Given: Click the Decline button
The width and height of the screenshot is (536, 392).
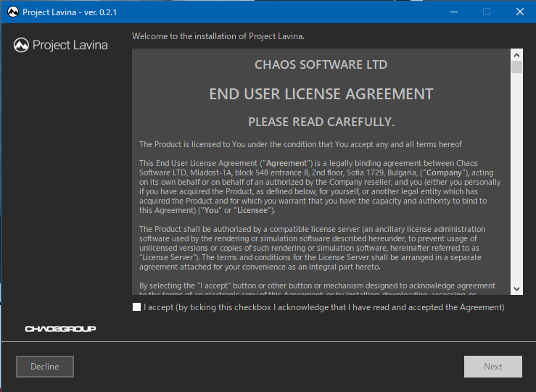Looking at the screenshot, I should click(x=45, y=367).
